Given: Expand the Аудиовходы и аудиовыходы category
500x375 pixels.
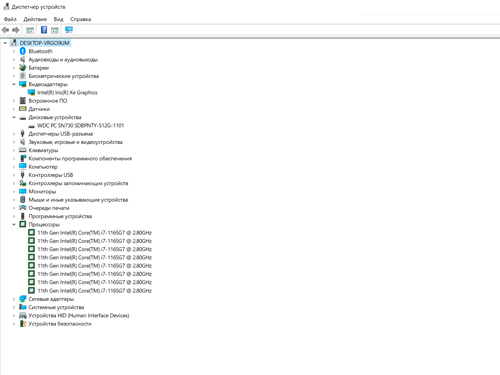Looking at the screenshot, I should pyautogui.click(x=14, y=60).
